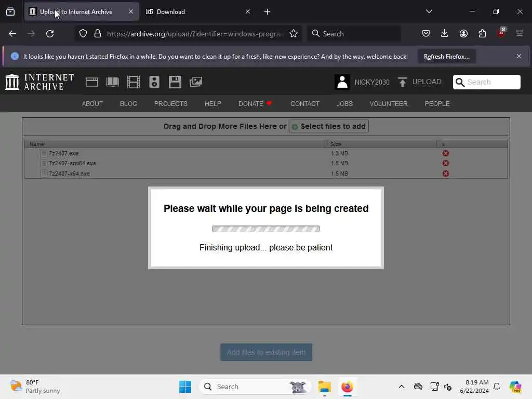Open the tracking protection shield icon
This screenshot has height=399, width=532.
(83, 34)
